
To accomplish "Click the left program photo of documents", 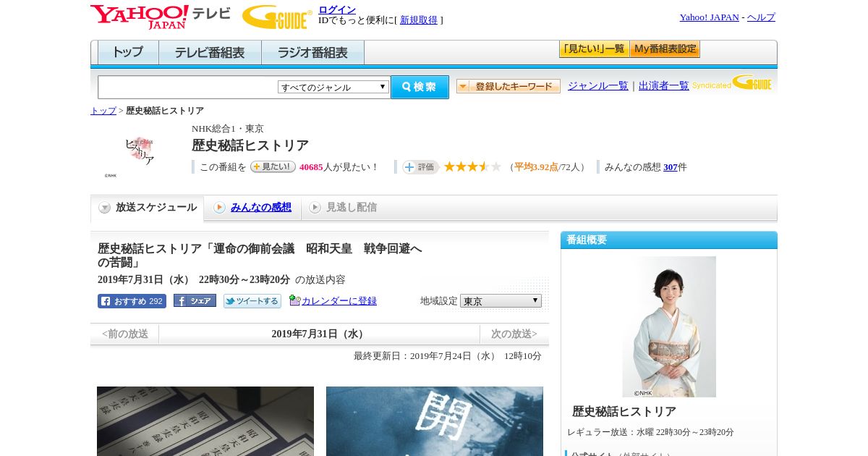I will (205, 421).
